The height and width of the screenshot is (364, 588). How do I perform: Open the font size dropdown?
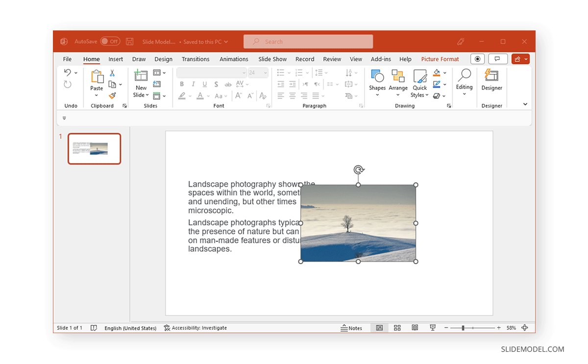[x=264, y=72]
